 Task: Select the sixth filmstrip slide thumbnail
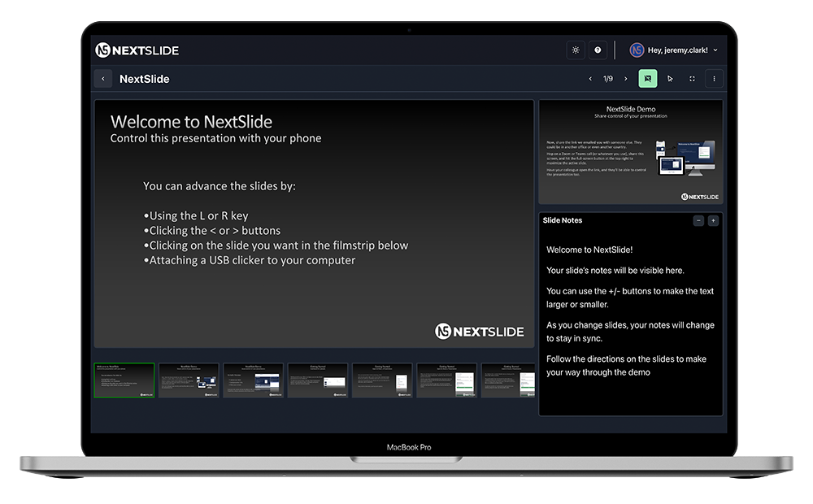click(x=447, y=380)
